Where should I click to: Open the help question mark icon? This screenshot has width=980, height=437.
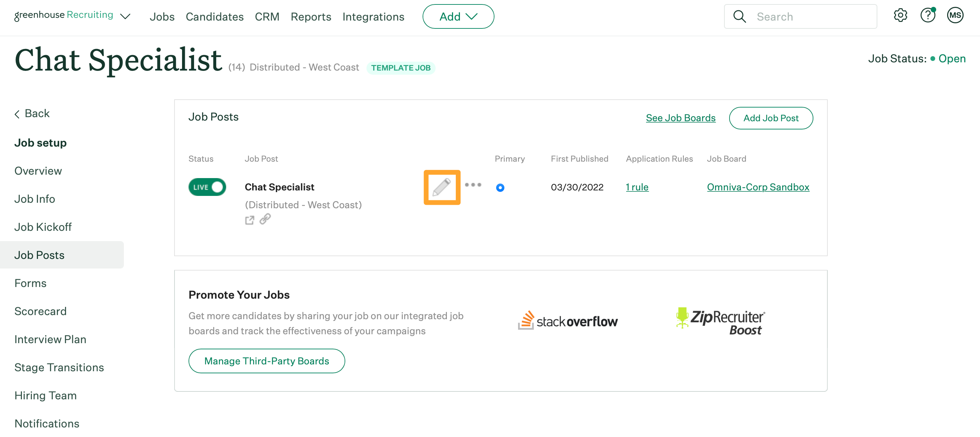tap(928, 16)
